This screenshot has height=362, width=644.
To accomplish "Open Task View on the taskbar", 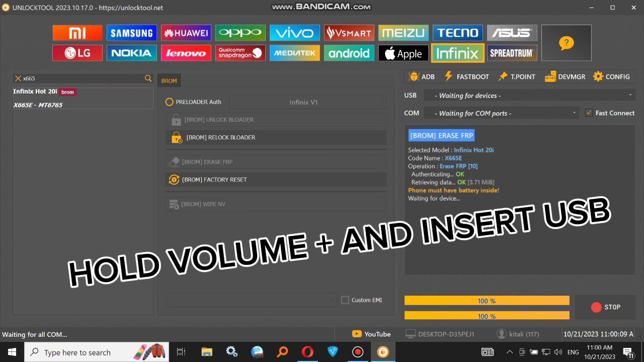I will pyautogui.click(x=181, y=352).
